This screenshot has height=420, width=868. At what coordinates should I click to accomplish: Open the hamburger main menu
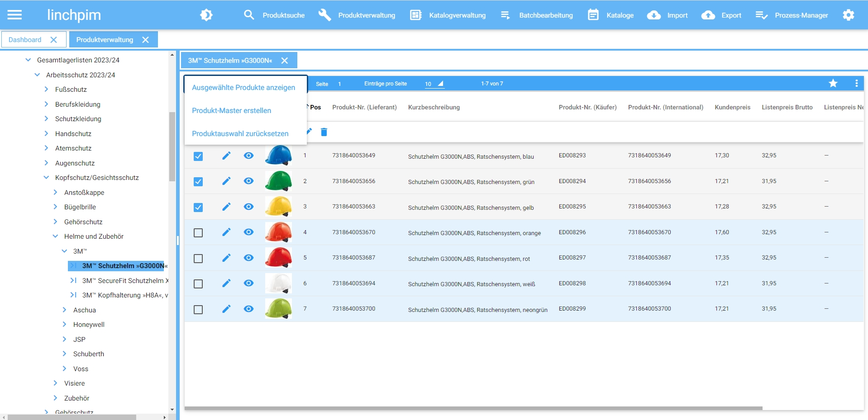click(x=14, y=15)
